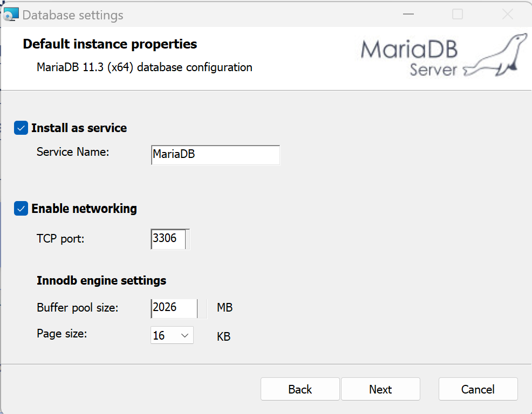The width and height of the screenshot is (532, 414).
Task: Uncheck the Install as service checkbox
Action: coord(21,128)
